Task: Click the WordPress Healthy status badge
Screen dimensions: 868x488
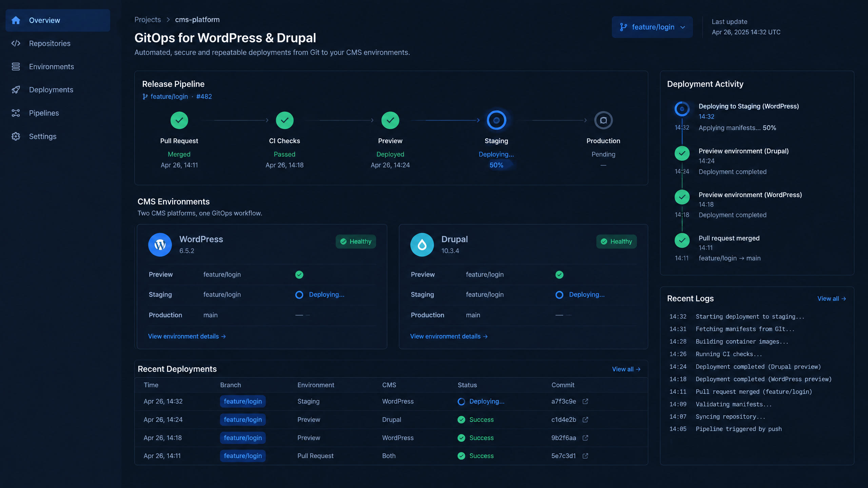Action: click(x=356, y=242)
